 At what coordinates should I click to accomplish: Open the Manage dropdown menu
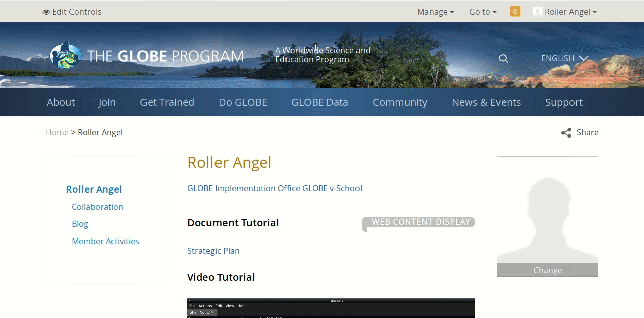click(x=436, y=12)
